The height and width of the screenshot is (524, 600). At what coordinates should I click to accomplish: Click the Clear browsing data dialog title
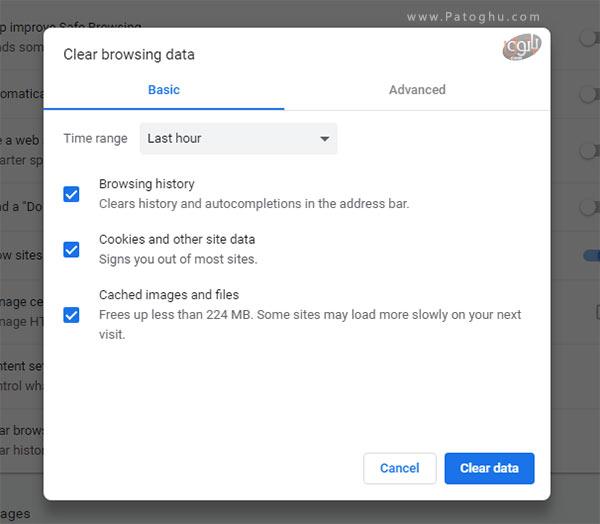click(129, 54)
